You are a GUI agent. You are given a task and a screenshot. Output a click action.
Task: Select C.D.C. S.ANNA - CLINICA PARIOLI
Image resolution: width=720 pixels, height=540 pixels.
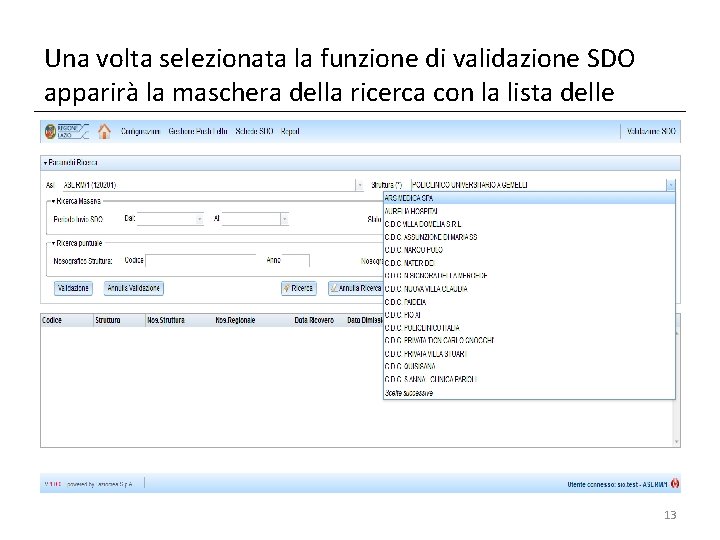click(529, 380)
